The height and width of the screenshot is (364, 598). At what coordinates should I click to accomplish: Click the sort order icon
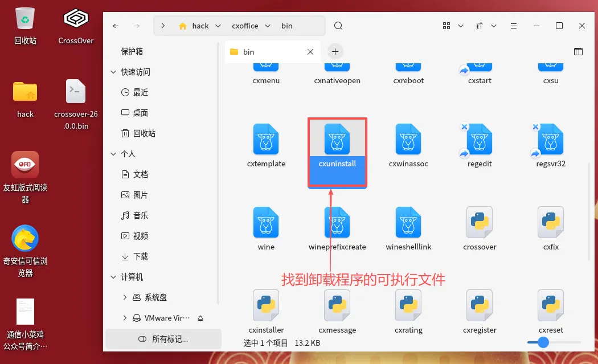480,26
